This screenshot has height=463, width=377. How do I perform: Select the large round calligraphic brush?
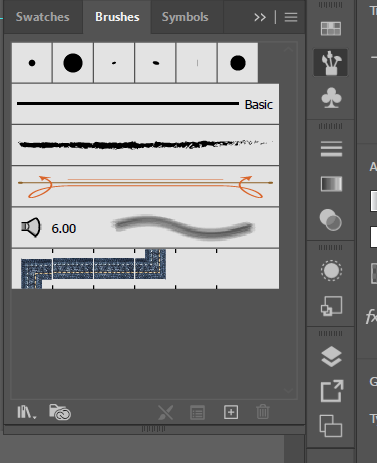(73, 63)
